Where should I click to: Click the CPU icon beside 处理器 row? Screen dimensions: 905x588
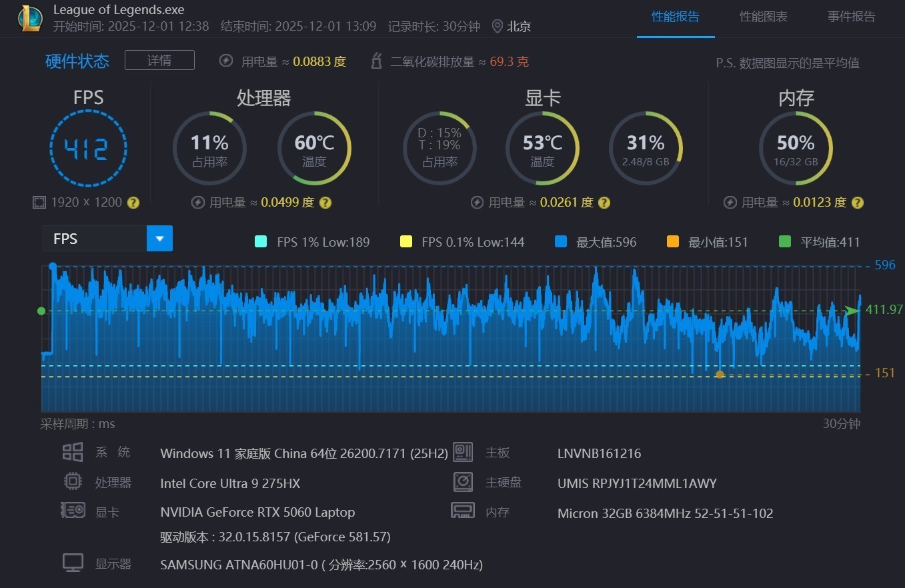tap(72, 481)
